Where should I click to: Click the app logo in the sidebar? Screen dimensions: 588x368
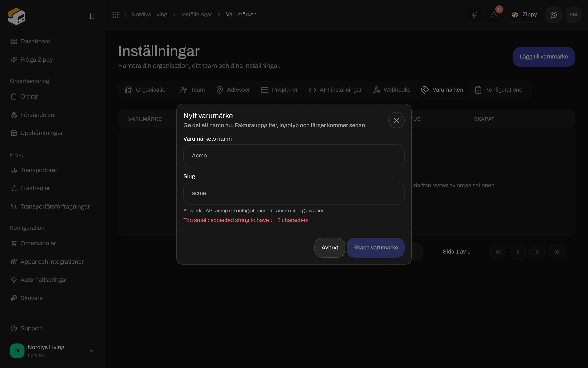(x=16, y=16)
